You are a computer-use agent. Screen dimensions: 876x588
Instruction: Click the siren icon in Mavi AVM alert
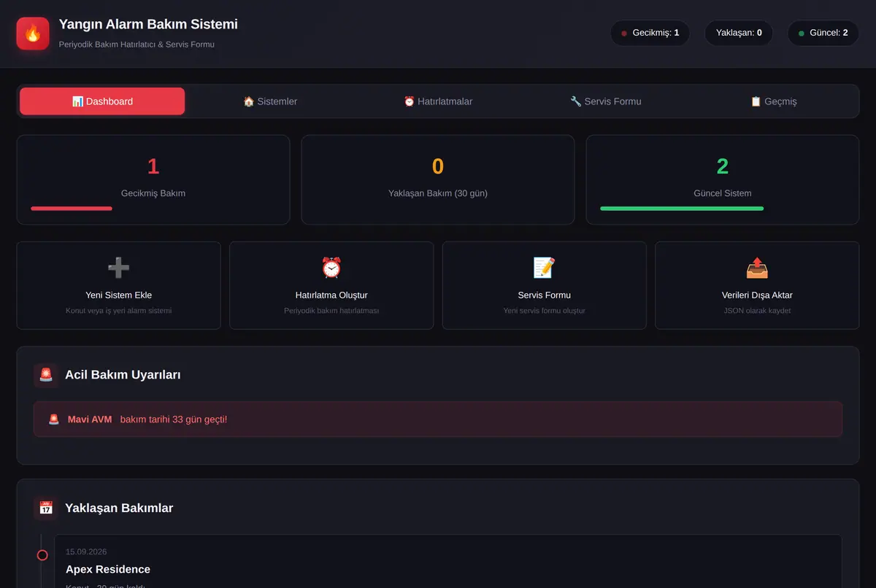click(54, 419)
